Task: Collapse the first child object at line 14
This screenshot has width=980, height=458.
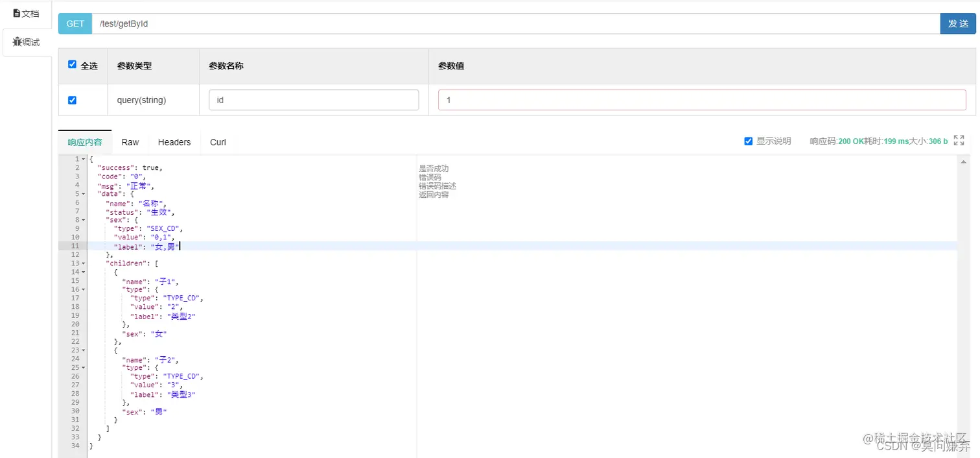Action: 84,272
